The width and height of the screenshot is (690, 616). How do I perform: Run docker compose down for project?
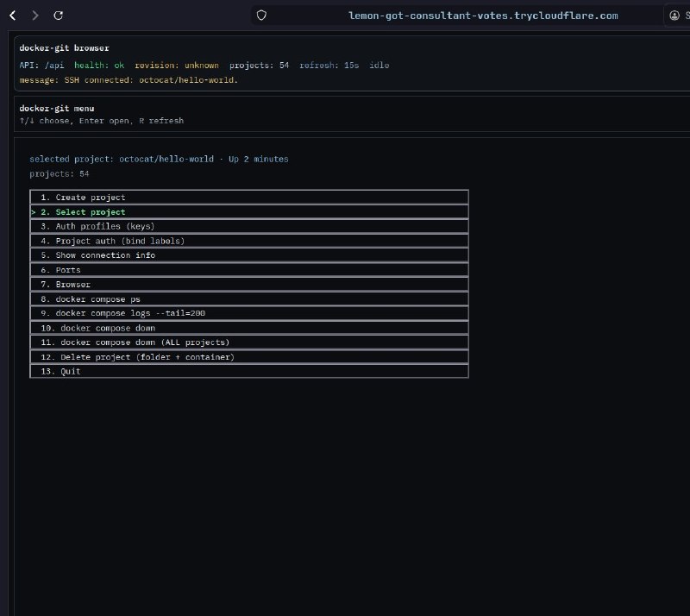(x=249, y=328)
